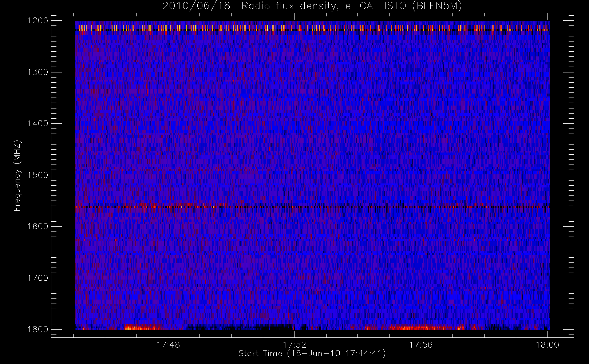Viewport: 589px width, 364px height.
Task: Select the 1600 frequency tick label
Action: [x=38, y=226]
